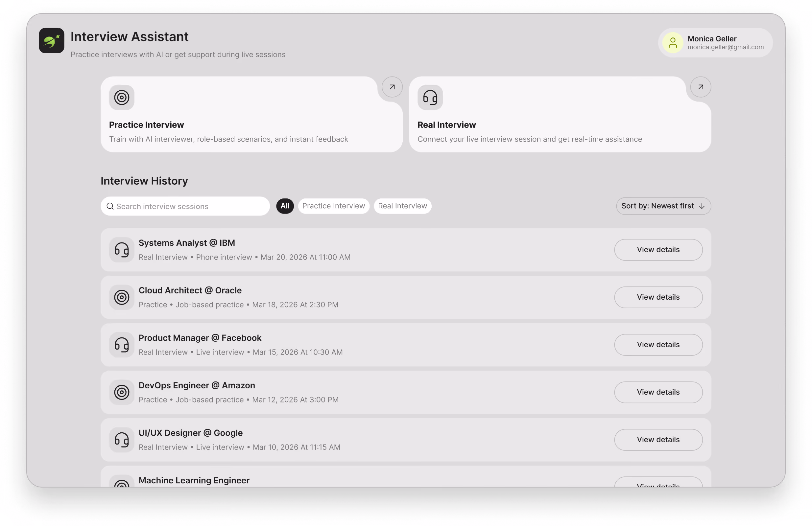Screen dimensions: 812x527
Task: View details for Cloud Architect @ Oracle
Action: [658, 297]
